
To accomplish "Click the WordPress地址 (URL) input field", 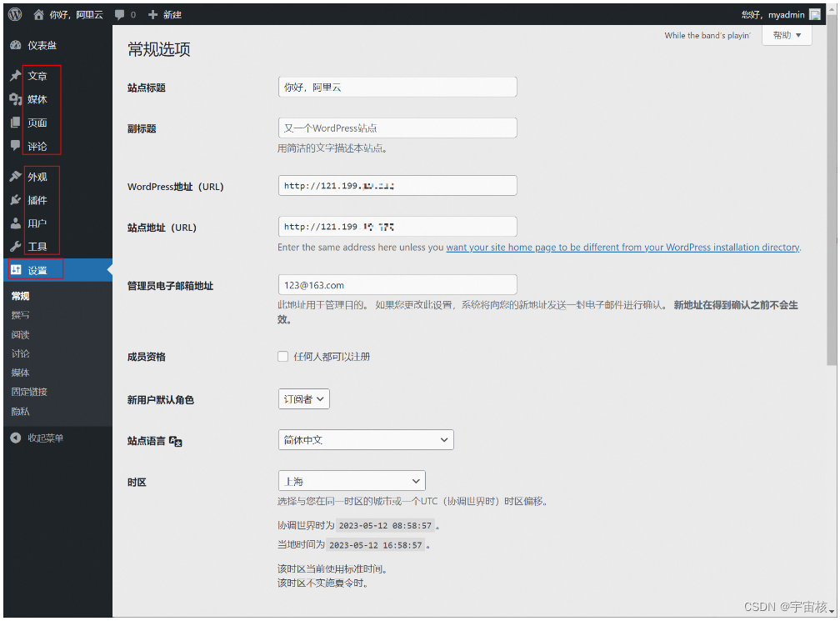I will [x=397, y=185].
